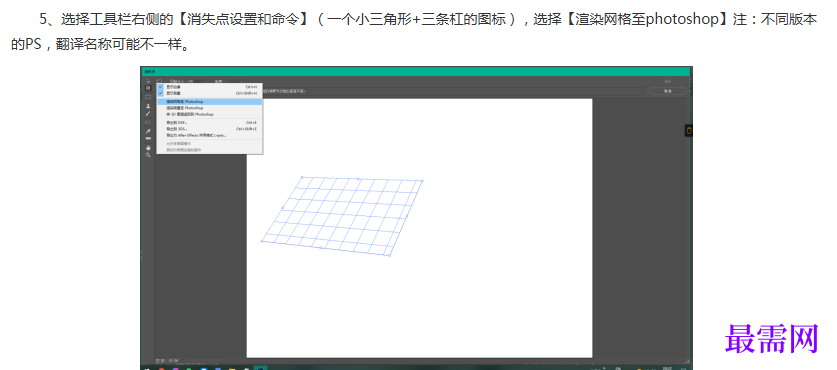Choose 导出到 3DS menu entry
The image size is (837, 370).
(210, 129)
